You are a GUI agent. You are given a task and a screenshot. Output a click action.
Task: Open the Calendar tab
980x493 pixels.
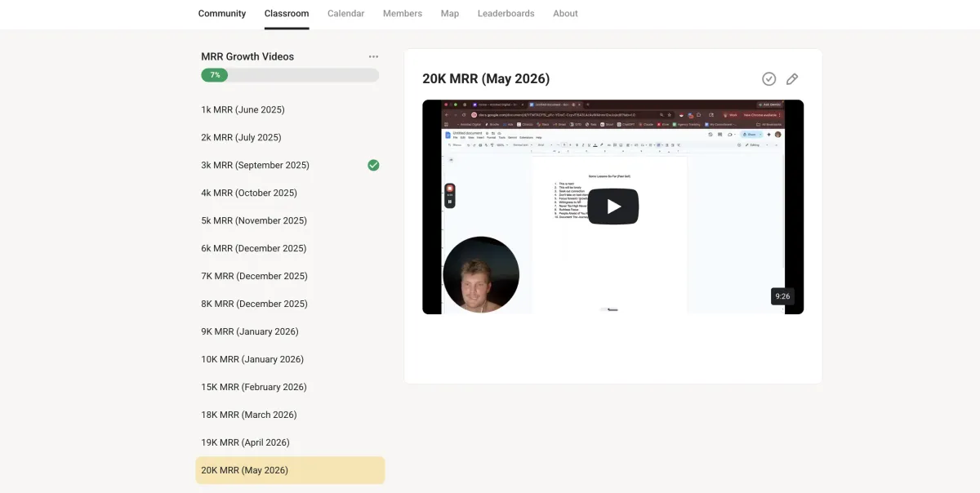coord(345,13)
